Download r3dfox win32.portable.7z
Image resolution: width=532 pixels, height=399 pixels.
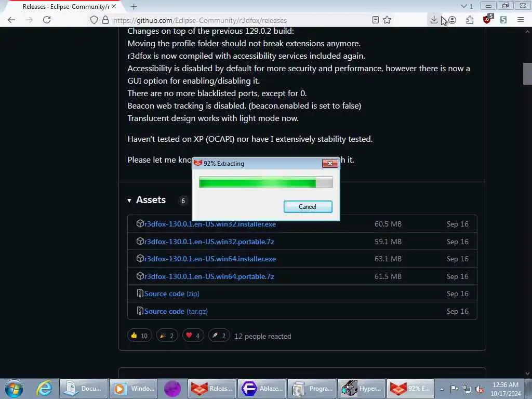pyautogui.click(x=209, y=242)
